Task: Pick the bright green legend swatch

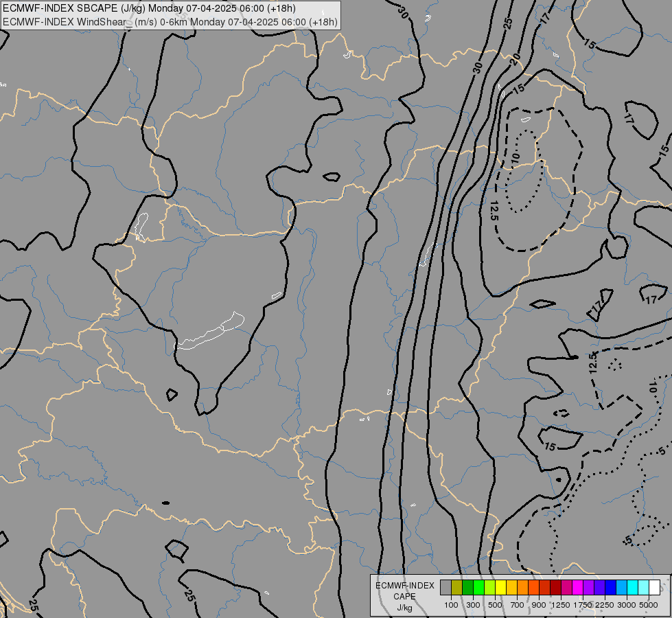Action: tap(478, 587)
